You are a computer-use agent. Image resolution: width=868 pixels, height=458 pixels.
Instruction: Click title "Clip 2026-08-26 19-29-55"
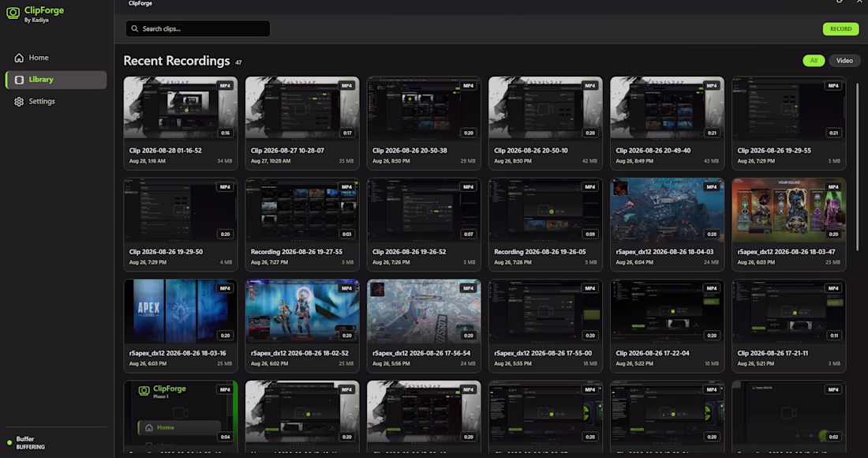[774, 151]
